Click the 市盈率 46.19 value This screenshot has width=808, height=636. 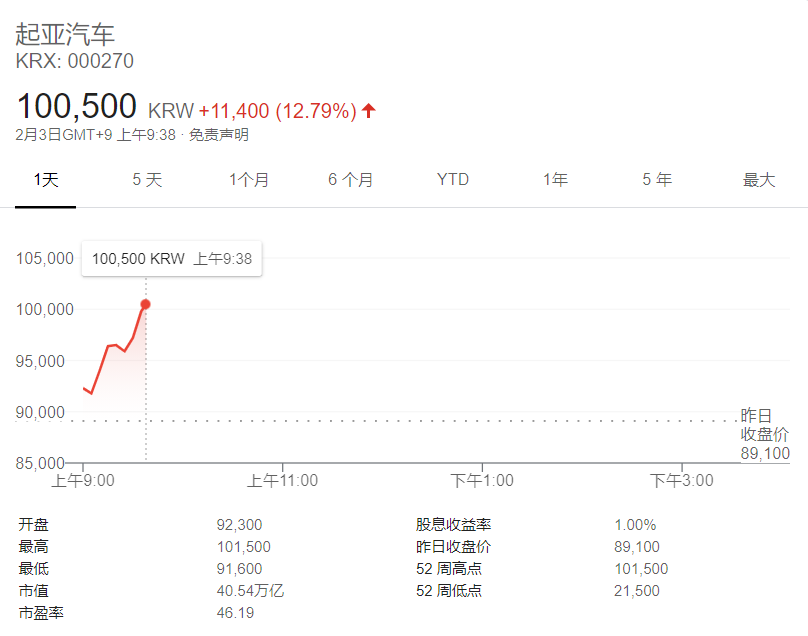coord(235,613)
